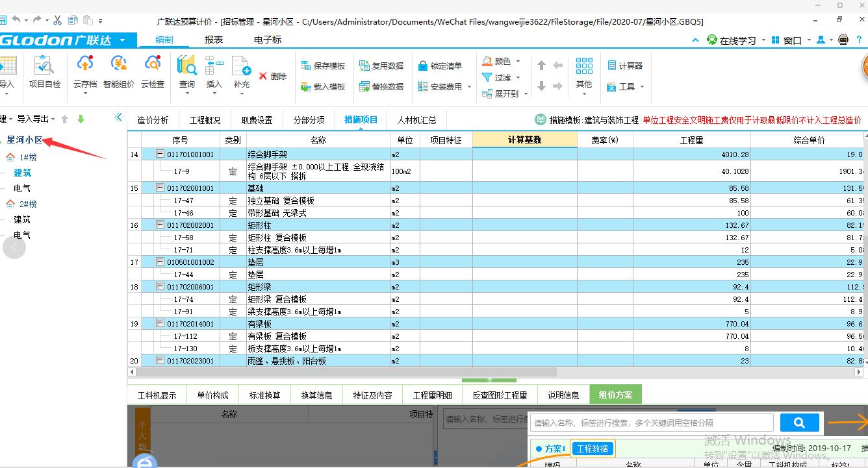Click the table's horizontal scrollbar
Viewport: 868px width, 468px height.
(x=346, y=373)
